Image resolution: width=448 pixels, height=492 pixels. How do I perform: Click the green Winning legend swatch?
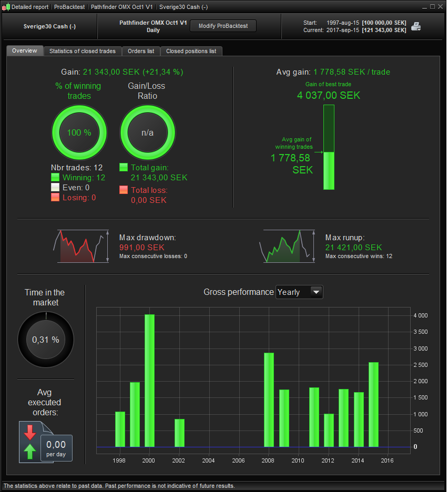[x=55, y=177]
